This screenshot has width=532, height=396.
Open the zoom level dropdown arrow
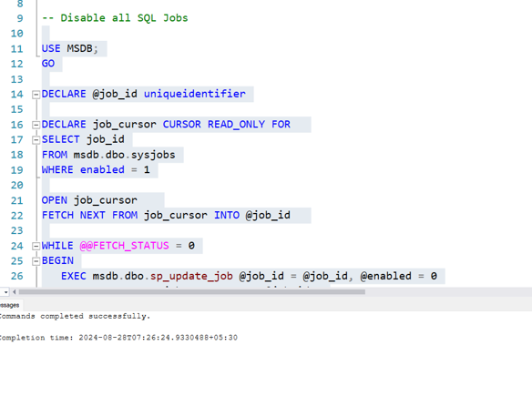pos(5,292)
